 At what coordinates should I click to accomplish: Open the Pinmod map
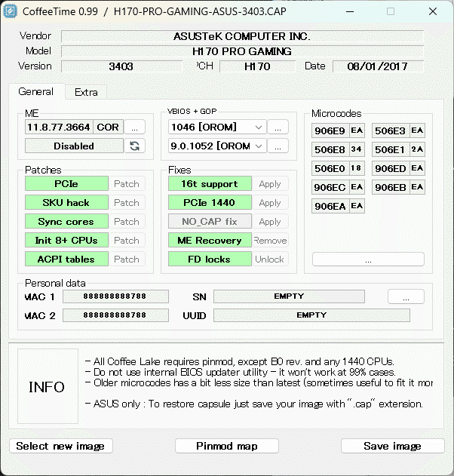tap(227, 446)
